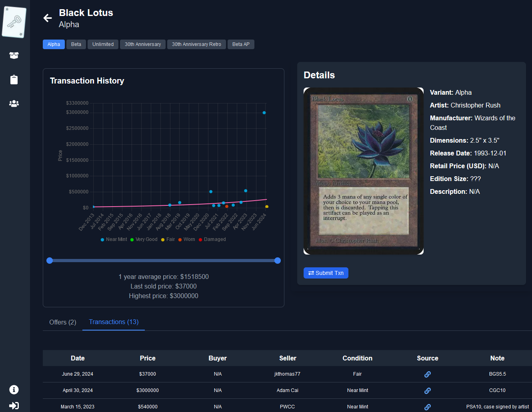The height and width of the screenshot is (412, 532).
Task: Click the Transaction History heading
Action: pyautogui.click(x=87, y=81)
